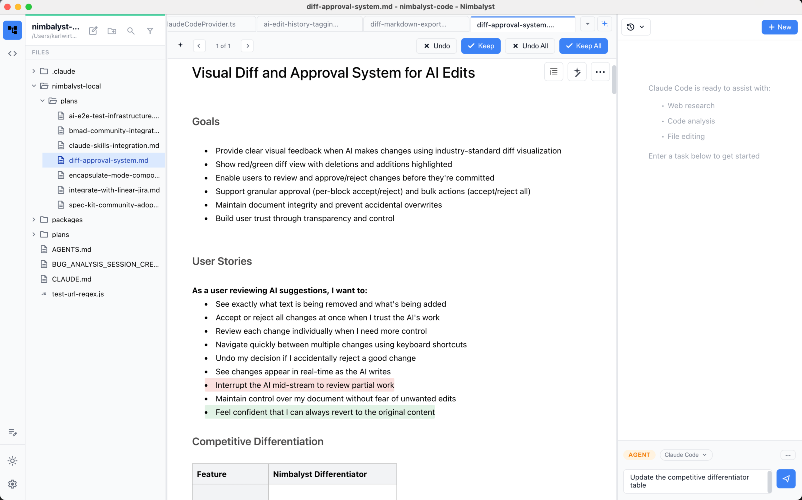This screenshot has width=802, height=500.
Task: Click the AGENT mode badge
Action: (x=639, y=455)
